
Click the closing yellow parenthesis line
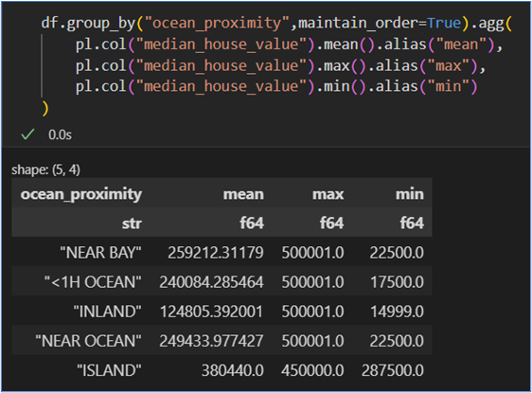[x=45, y=108]
